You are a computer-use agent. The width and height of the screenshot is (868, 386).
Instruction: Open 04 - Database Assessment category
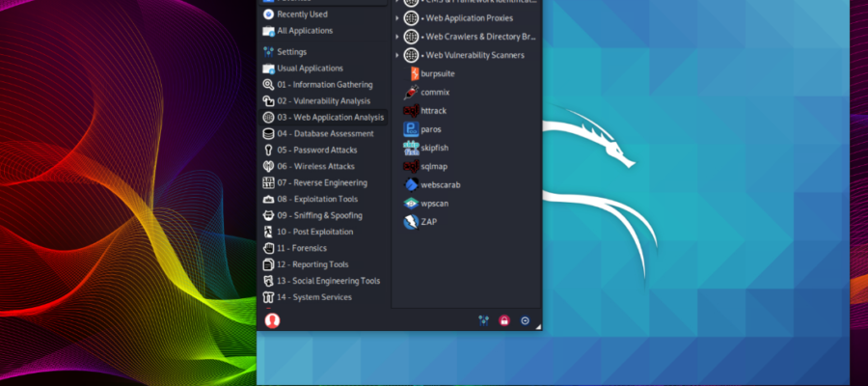[x=323, y=133]
